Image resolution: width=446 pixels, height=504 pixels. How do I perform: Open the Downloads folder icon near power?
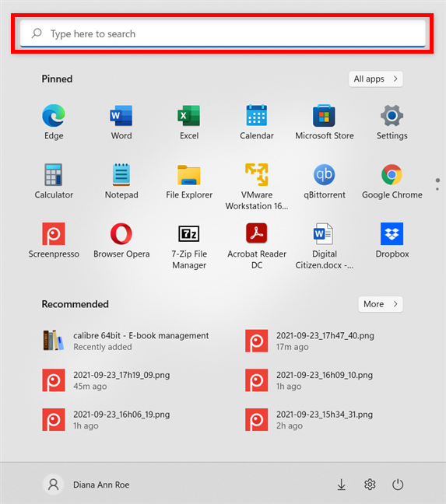[x=341, y=485]
